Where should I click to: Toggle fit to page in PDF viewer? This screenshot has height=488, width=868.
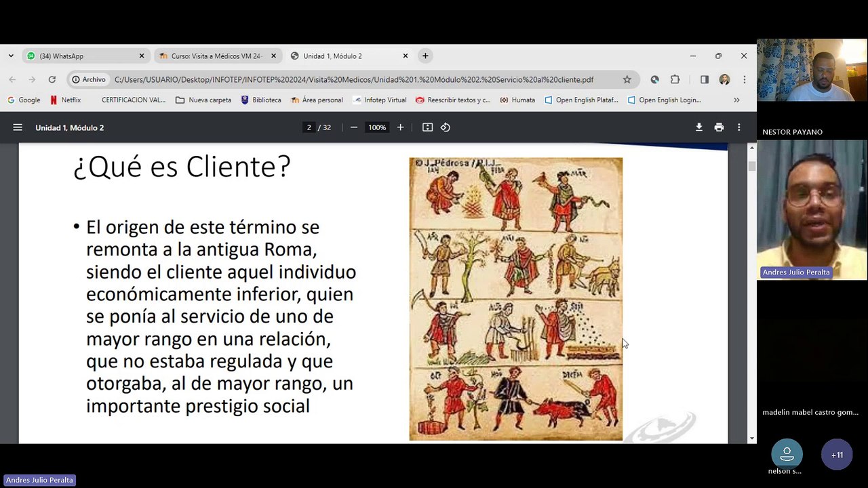427,127
